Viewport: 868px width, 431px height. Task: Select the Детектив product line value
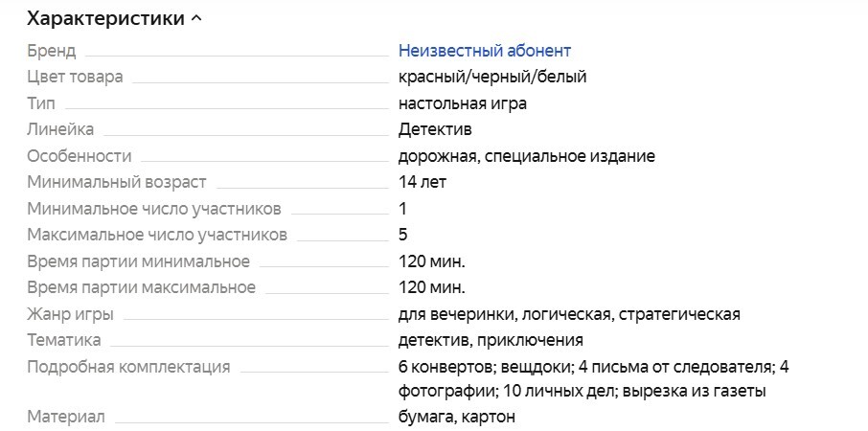pos(435,129)
